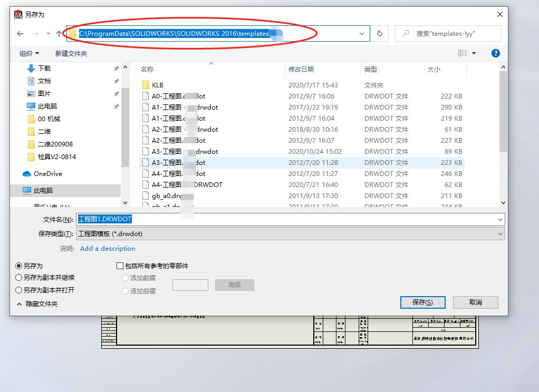
Task: Click inside the 文件名 input field
Action: 211,219
